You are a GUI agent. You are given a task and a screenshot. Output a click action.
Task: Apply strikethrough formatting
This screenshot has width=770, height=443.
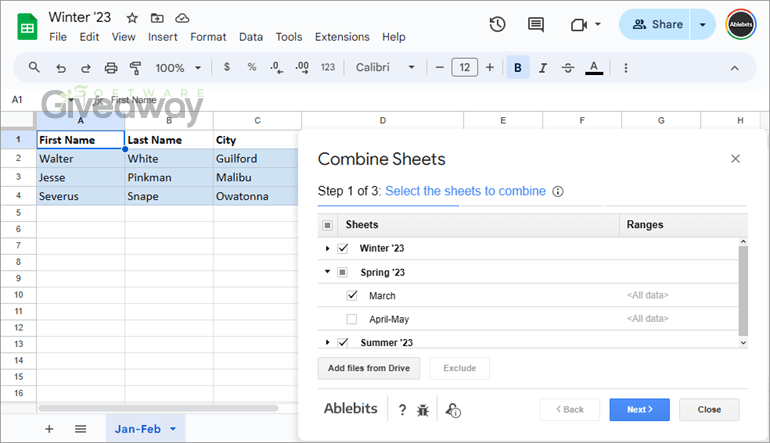tap(568, 68)
